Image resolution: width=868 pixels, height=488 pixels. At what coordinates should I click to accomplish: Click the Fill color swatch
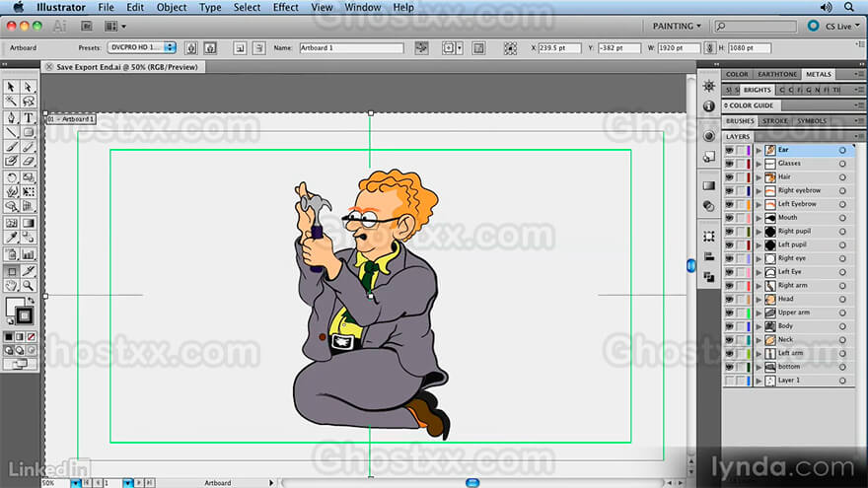(15, 306)
